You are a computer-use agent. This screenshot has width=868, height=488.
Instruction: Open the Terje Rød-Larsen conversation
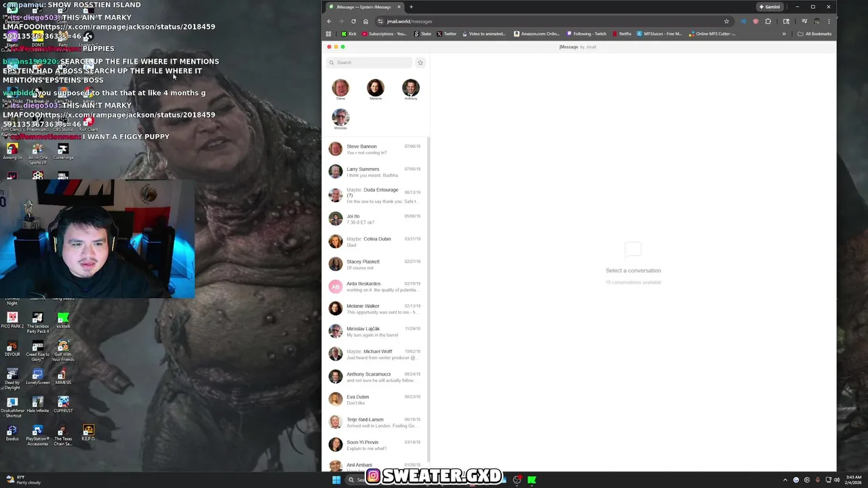click(375, 422)
